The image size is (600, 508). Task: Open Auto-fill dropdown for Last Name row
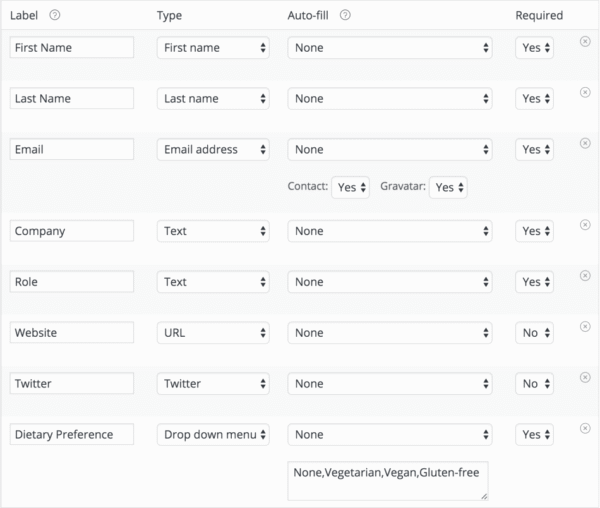390,98
